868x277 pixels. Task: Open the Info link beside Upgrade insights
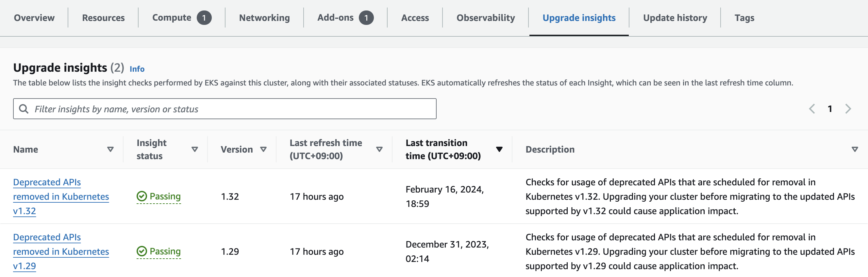137,69
